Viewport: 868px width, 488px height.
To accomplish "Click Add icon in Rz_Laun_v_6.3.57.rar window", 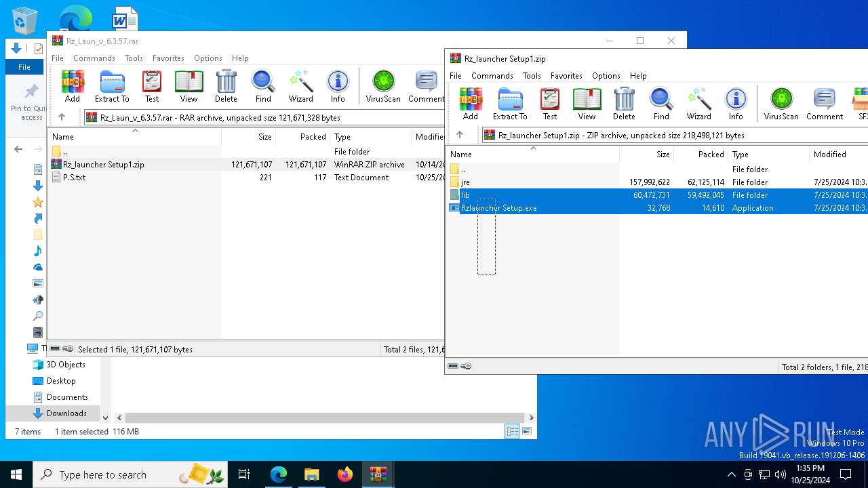I will pyautogui.click(x=73, y=86).
